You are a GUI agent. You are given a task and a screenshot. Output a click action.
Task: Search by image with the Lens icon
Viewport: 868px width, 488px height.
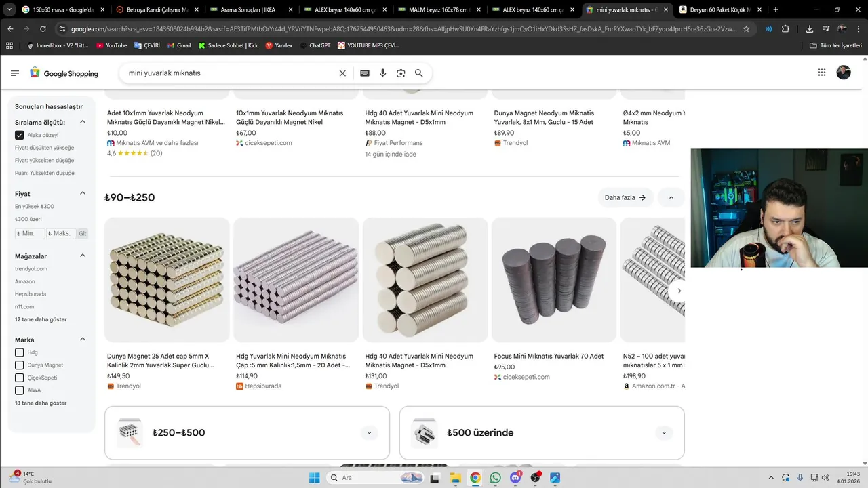401,73
